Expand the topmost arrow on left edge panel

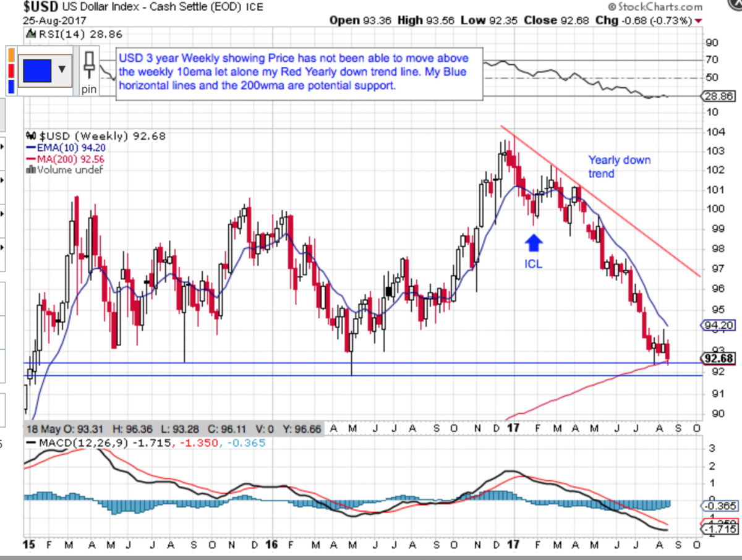tap(2, 147)
